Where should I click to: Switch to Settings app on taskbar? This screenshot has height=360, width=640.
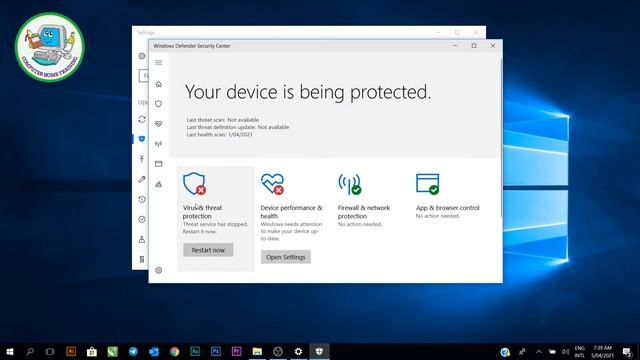click(298, 351)
